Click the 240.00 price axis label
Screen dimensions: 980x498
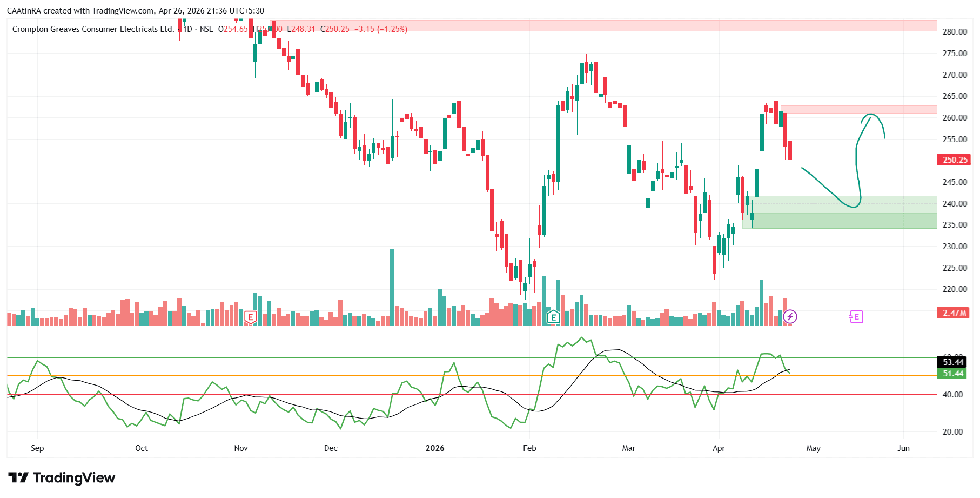click(x=955, y=204)
